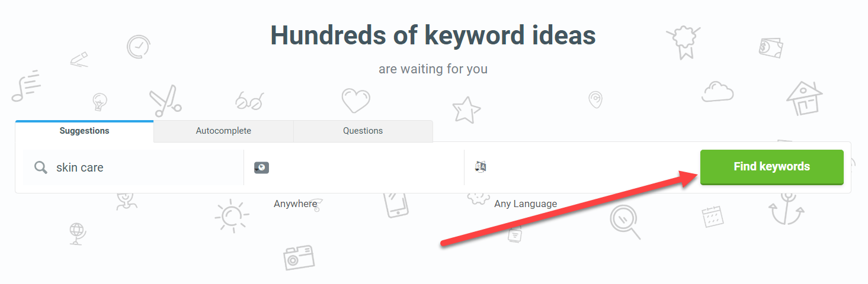Click the "Hundreds of keyword ideas" heading
The width and height of the screenshot is (868, 284).
pyautogui.click(x=433, y=35)
